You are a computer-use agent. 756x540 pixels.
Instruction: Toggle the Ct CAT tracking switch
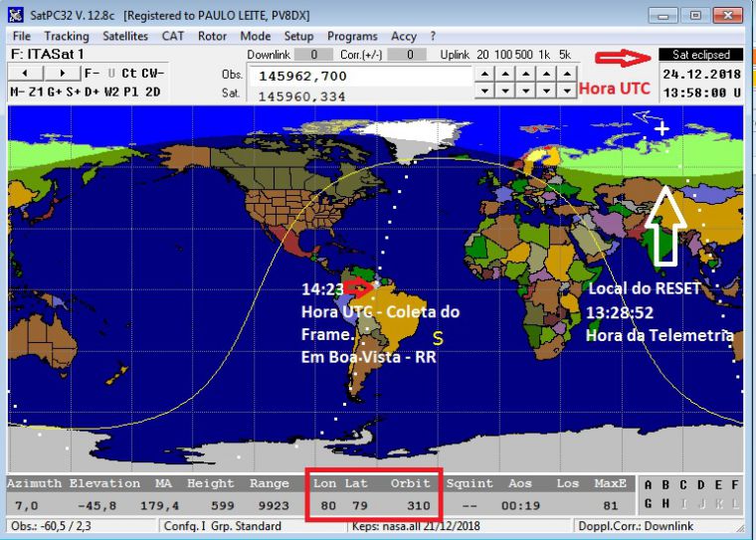coord(129,74)
